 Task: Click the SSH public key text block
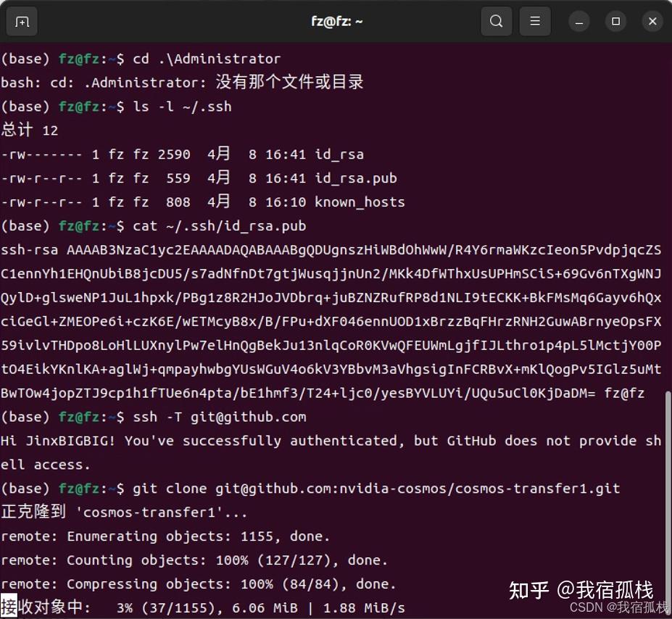point(333,322)
